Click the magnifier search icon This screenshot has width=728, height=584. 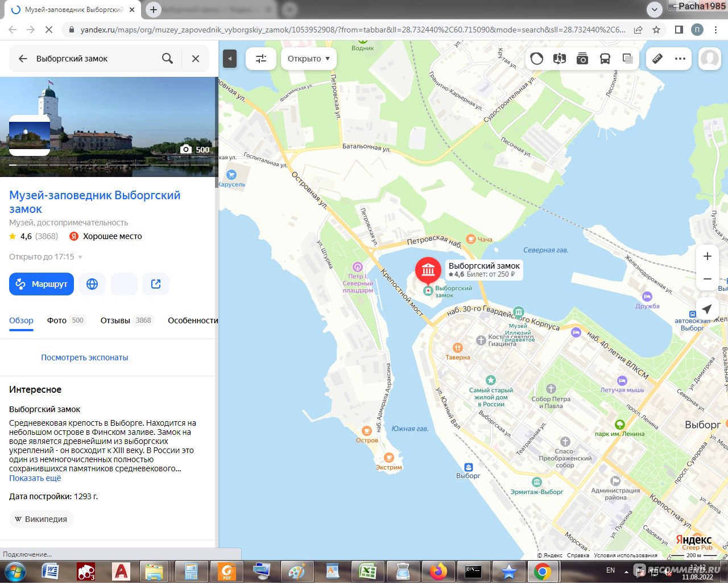tap(167, 59)
